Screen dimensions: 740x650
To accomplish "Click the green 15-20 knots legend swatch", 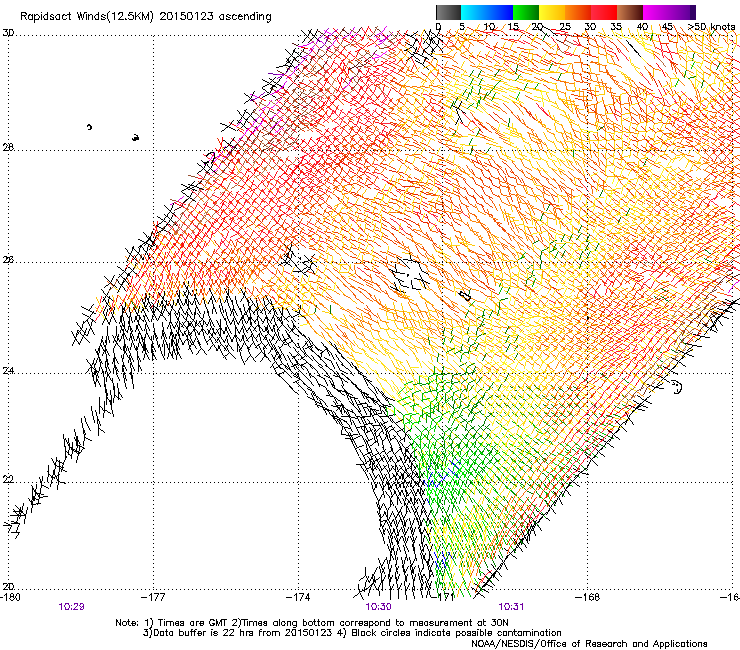I will [526, 12].
